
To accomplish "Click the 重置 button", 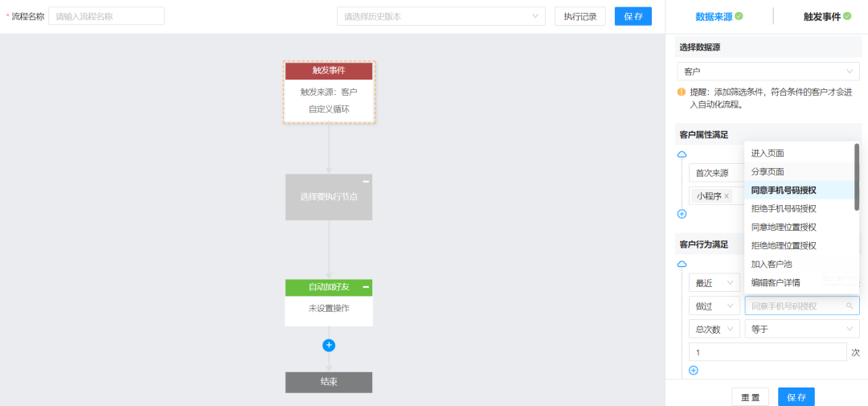I will point(750,396).
